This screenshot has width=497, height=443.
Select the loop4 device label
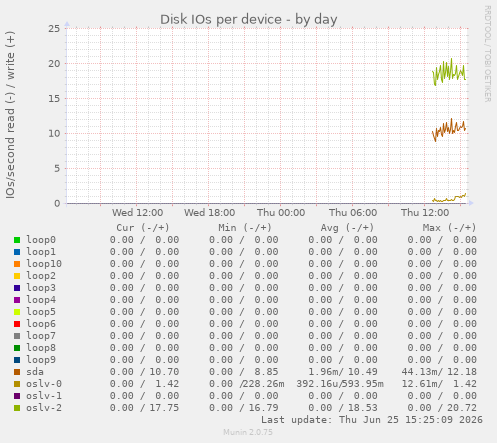pos(41,300)
